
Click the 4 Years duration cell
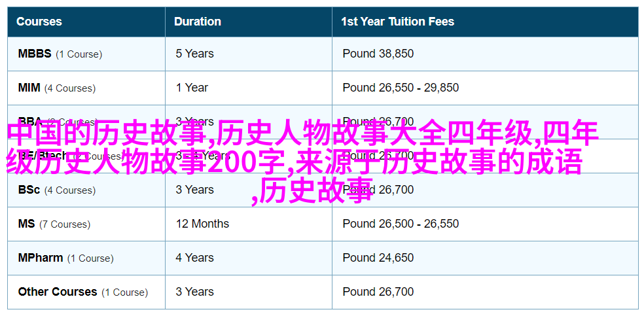194,258
